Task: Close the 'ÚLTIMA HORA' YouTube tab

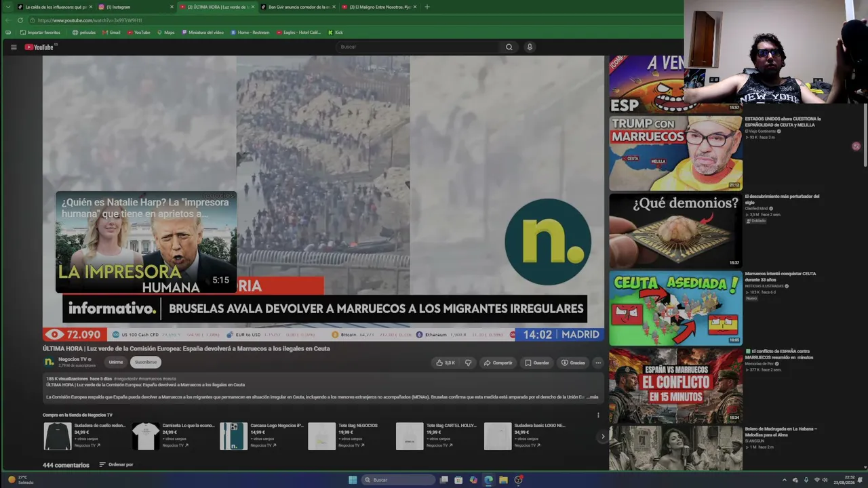Action: coord(253,7)
